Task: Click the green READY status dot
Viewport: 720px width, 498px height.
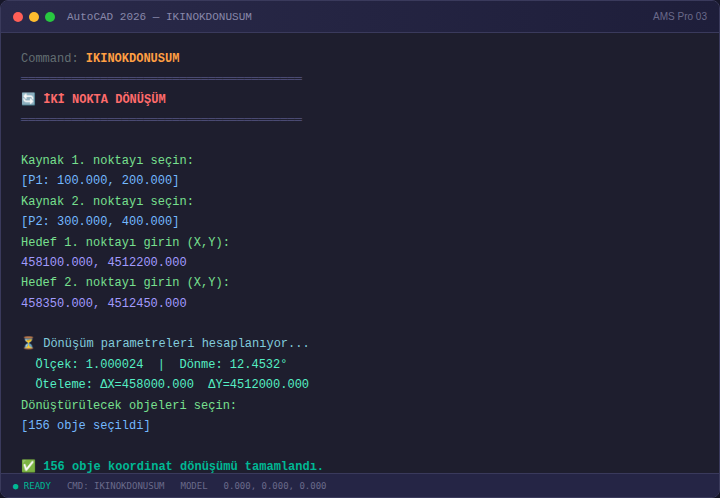Action: tap(16, 487)
